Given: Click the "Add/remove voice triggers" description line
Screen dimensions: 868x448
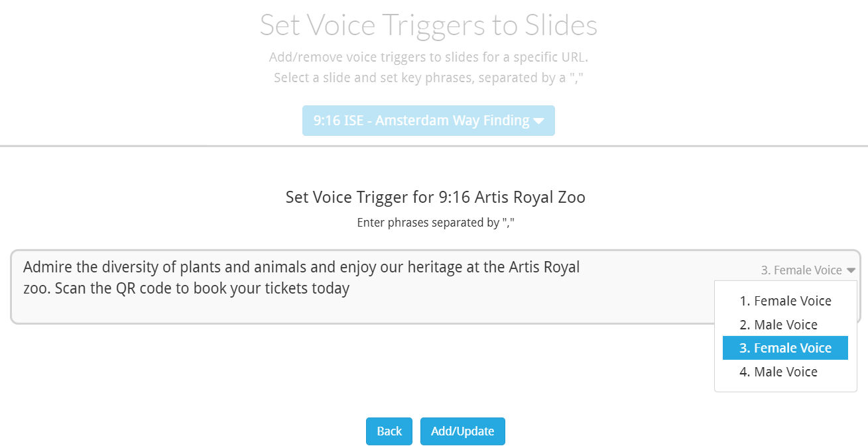Looking at the screenshot, I should click(x=428, y=57).
